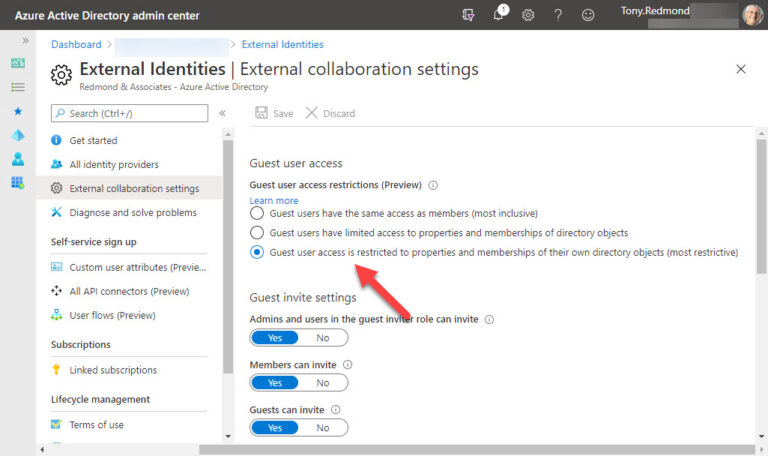768x456 pixels.
Task: Set Members can invite to Yes
Action: pyautogui.click(x=275, y=383)
